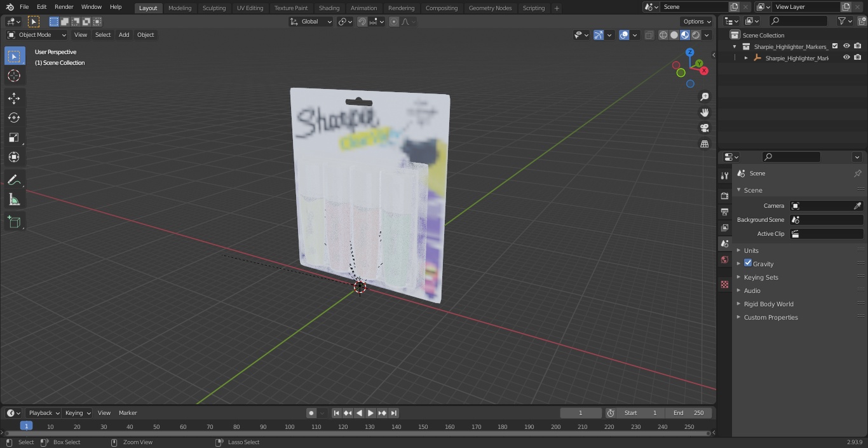
Task: Open the Scene properties tab
Action: coord(724,243)
